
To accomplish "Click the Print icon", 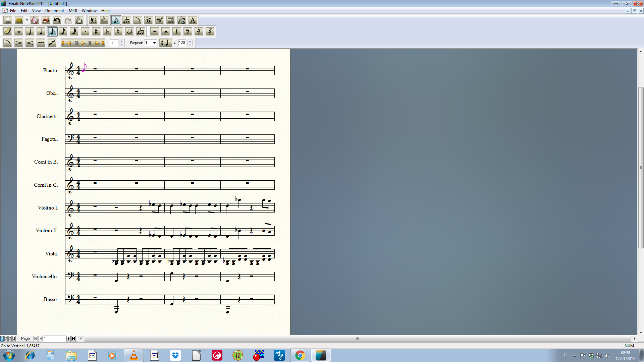I will [x=46, y=20].
